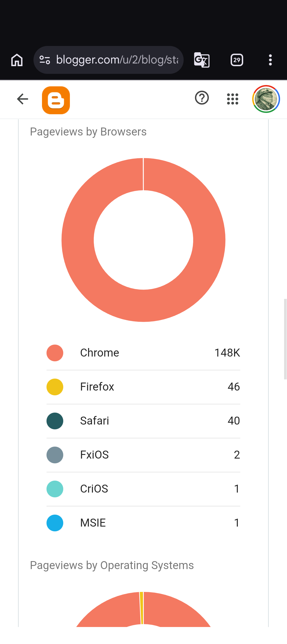Tap the Safari row in browser list

pos(143,421)
